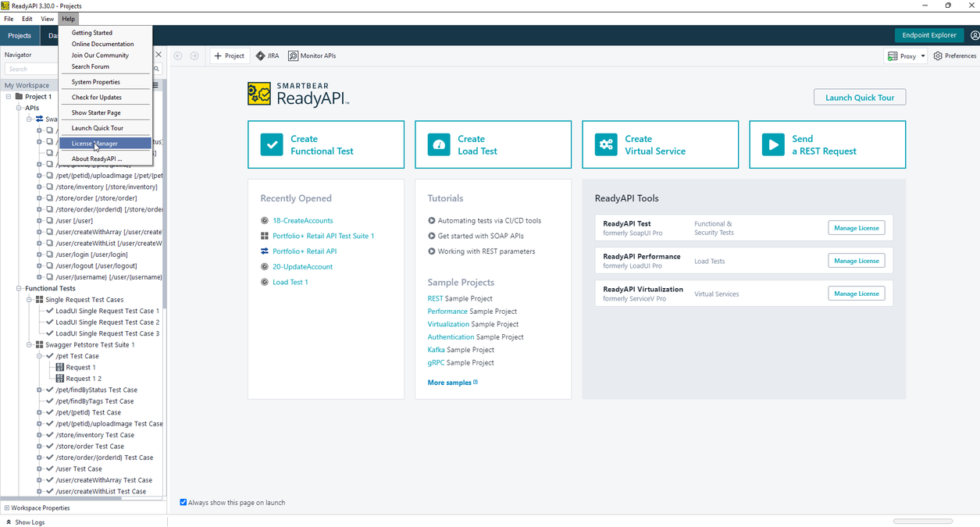This screenshot has height=527, width=980.
Task: Collapse the APIs tree node
Action: pos(19,108)
